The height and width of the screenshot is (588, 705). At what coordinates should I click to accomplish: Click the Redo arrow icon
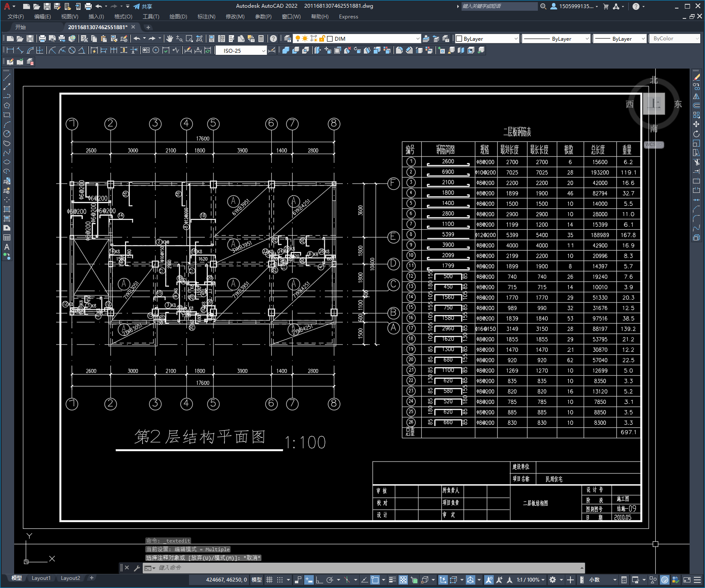pyautogui.click(x=152, y=39)
